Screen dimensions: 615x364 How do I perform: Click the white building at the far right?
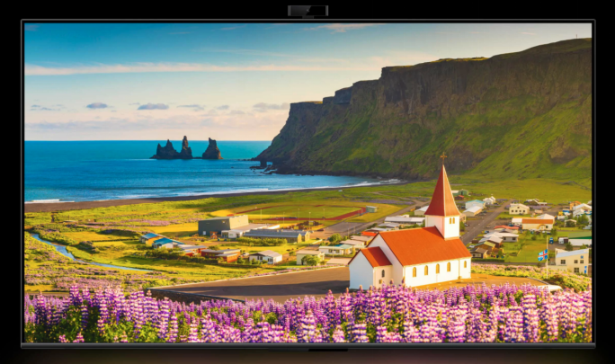click(572, 260)
